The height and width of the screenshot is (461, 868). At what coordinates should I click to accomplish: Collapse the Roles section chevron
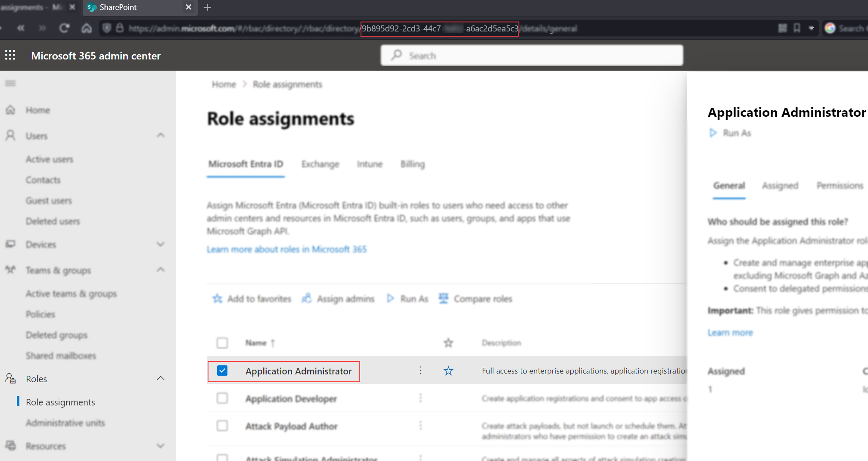tap(161, 378)
